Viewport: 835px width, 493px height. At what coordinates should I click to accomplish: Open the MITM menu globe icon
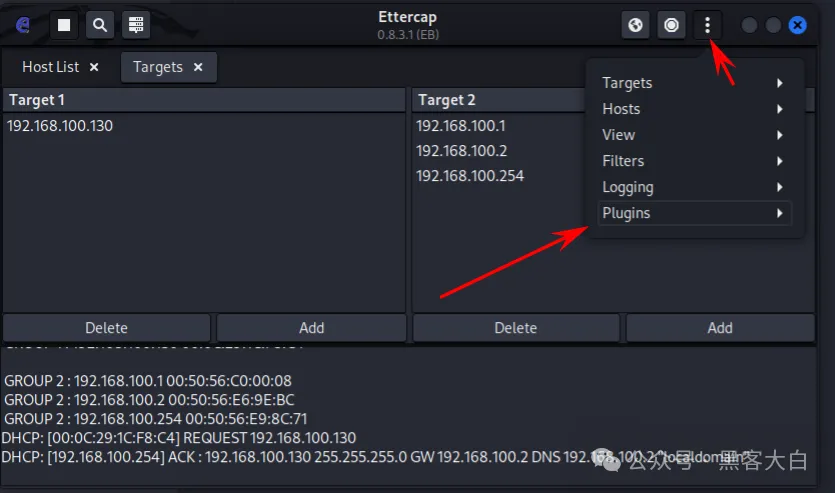tap(635, 25)
